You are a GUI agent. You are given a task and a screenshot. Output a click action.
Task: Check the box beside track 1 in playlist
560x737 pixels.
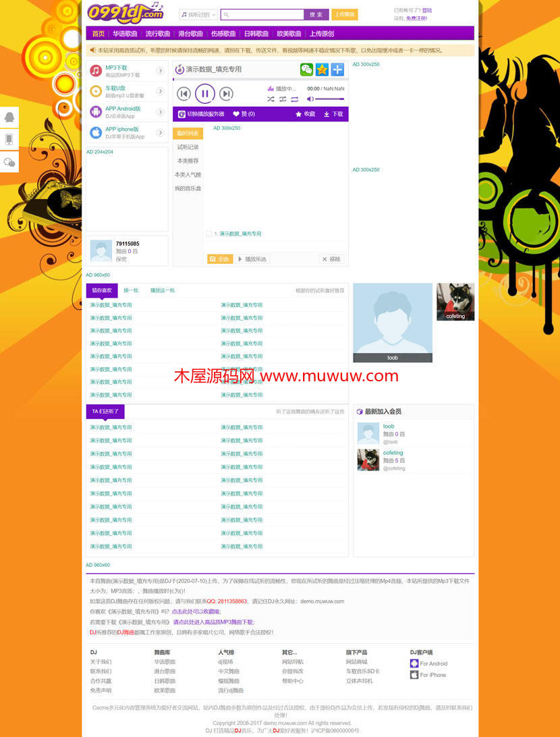[x=209, y=234]
